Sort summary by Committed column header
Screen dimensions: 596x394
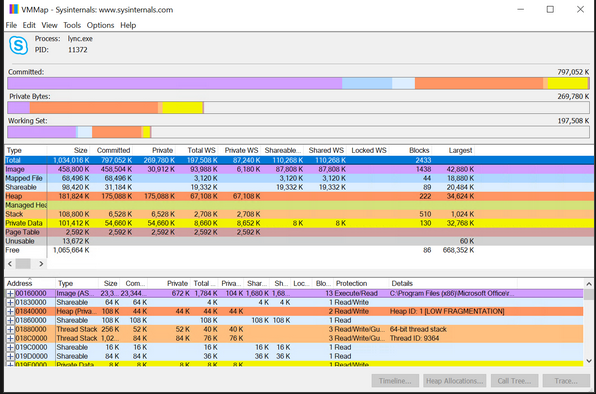tap(111, 150)
